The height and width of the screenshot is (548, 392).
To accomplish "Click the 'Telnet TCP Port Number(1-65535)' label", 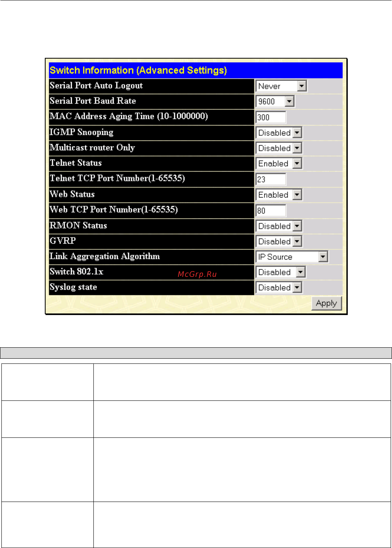I will click(117, 178).
